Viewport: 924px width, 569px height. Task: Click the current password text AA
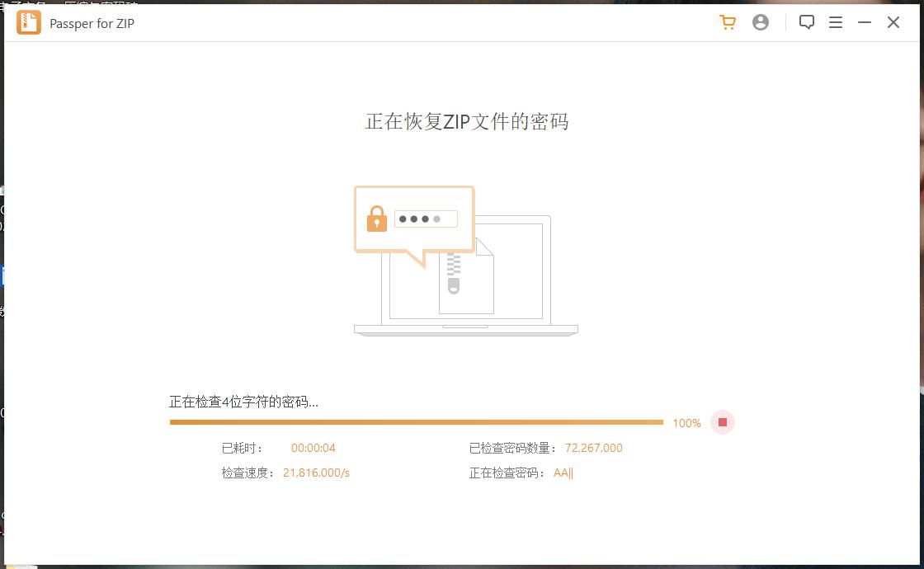(560, 473)
